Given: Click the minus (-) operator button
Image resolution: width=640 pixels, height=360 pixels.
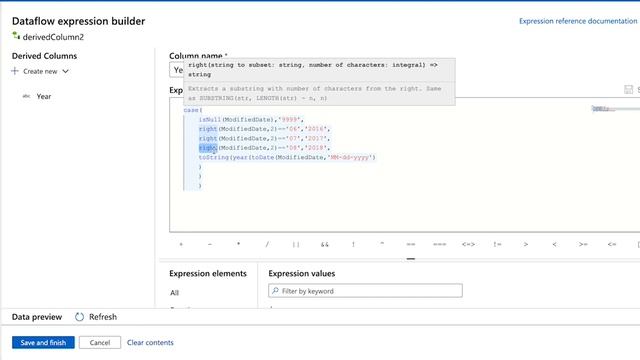Looking at the screenshot, I should 210,244.
